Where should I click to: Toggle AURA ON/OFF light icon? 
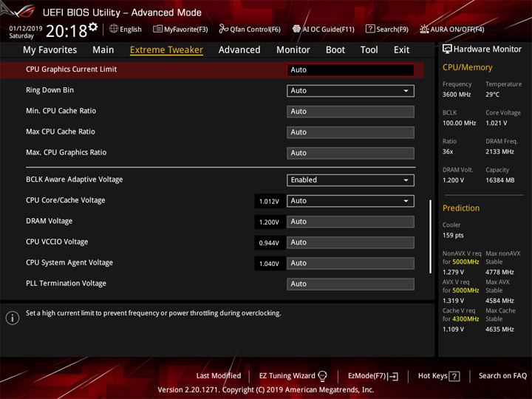click(424, 29)
